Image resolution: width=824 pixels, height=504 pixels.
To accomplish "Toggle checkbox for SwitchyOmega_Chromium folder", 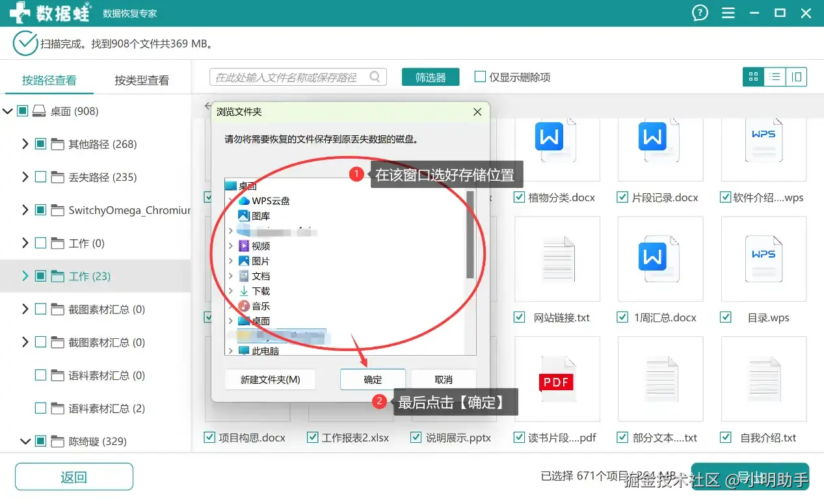I will click(40, 210).
